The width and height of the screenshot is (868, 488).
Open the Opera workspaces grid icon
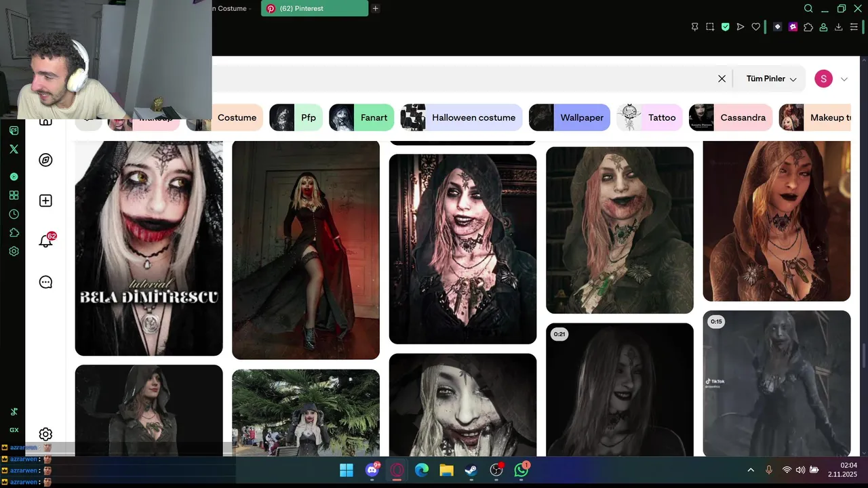[14, 195]
